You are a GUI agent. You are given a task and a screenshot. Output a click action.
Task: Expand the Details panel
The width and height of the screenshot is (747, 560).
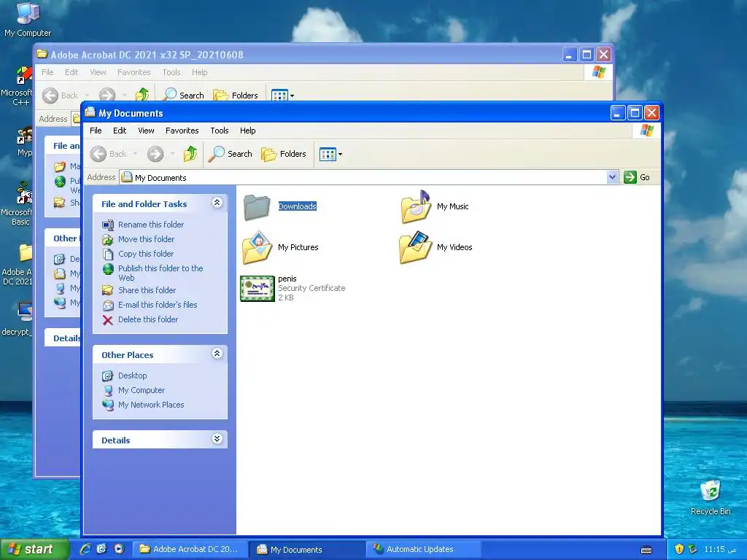217,438
